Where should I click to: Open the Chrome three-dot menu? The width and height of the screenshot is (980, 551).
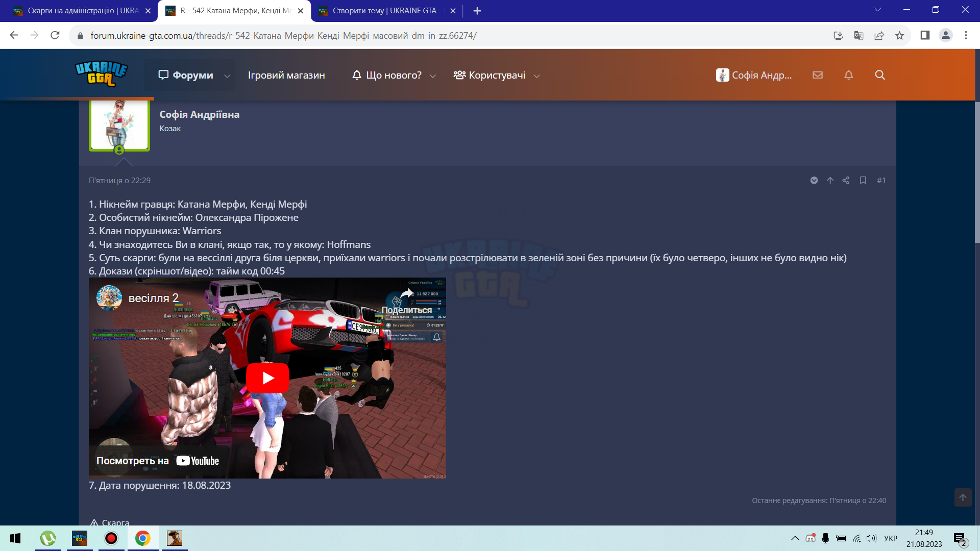966,35
